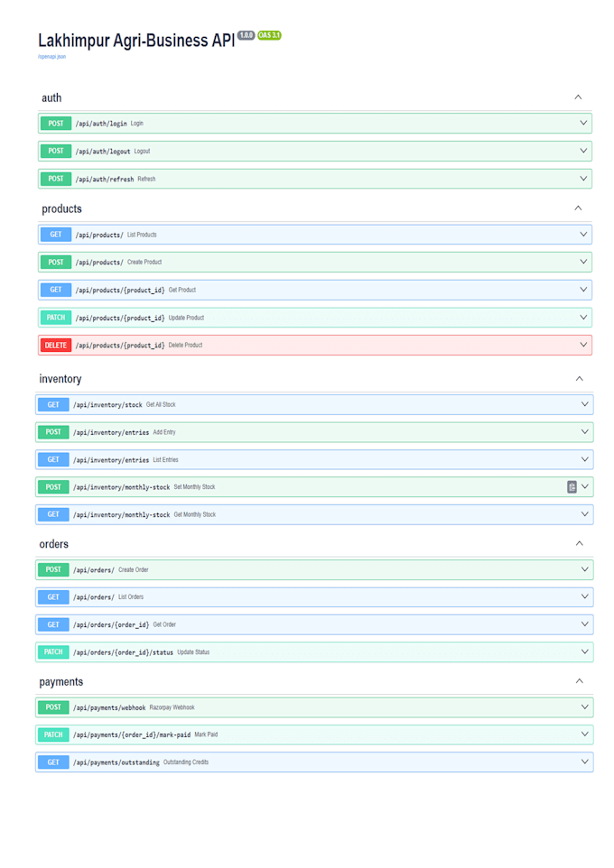
Task: Click the /api/payments/outstanding path text
Action: pos(116,762)
